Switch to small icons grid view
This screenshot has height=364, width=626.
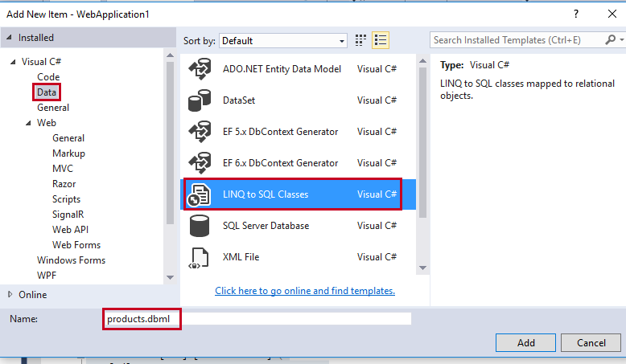(x=360, y=40)
